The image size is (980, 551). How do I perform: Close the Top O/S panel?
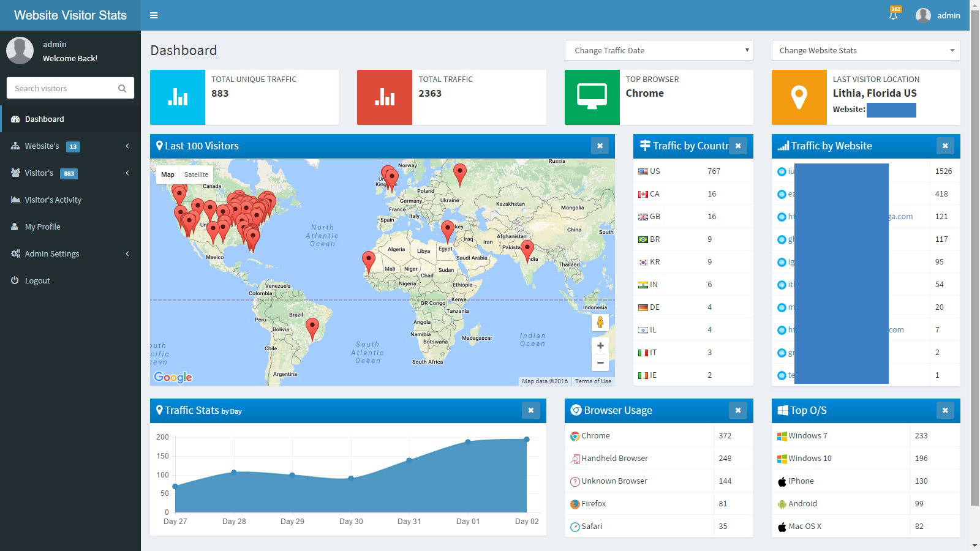944,410
